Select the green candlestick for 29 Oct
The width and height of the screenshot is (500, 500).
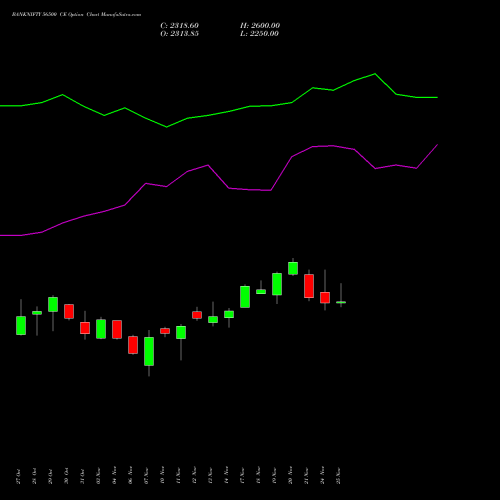pos(53,304)
